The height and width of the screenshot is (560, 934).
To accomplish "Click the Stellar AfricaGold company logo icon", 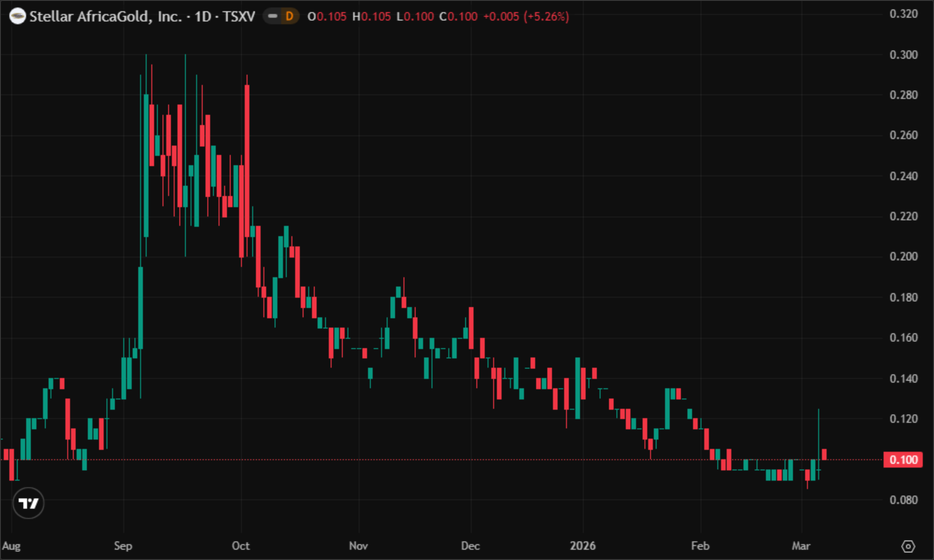I will click(17, 17).
